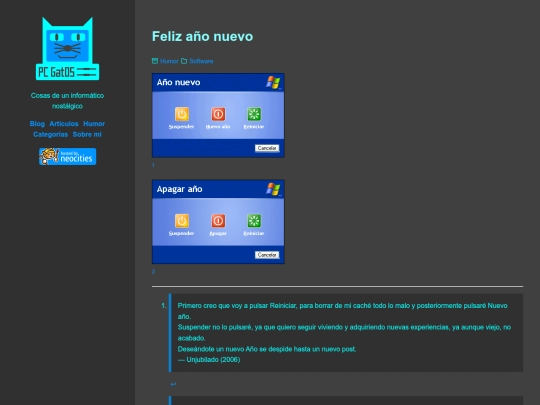Open the Humor sidebar menu link
Screen dimensions: 540x405
pos(94,124)
